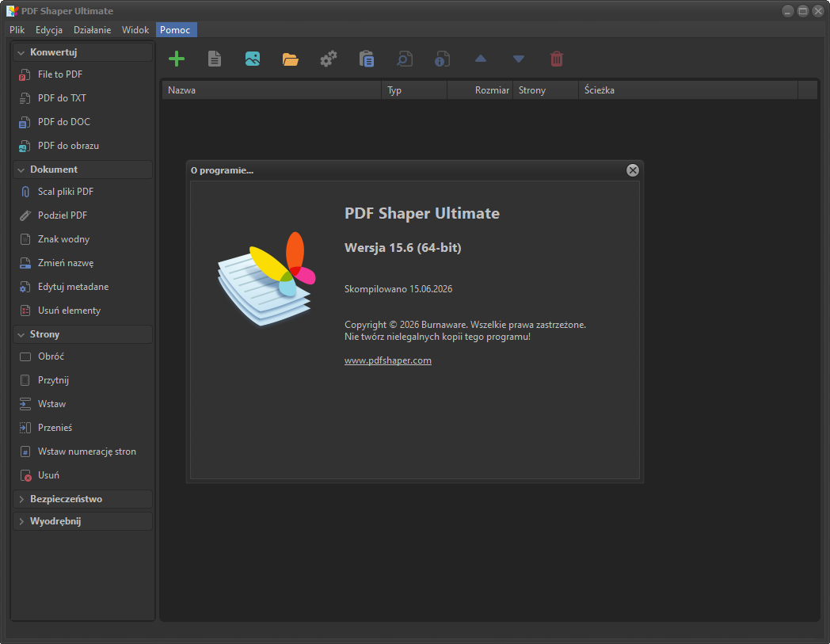Click the Wstaw numerację stron icon
830x644 pixels.
[x=25, y=452]
